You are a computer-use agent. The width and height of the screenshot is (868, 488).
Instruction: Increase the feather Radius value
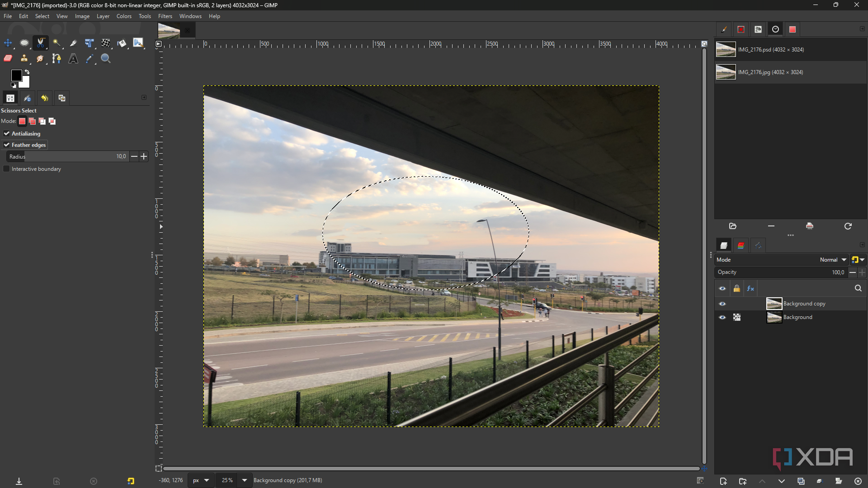pos(144,156)
